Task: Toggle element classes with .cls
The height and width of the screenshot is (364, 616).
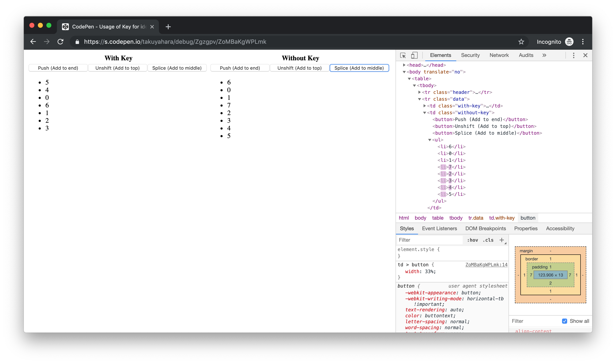Action: (x=488, y=240)
